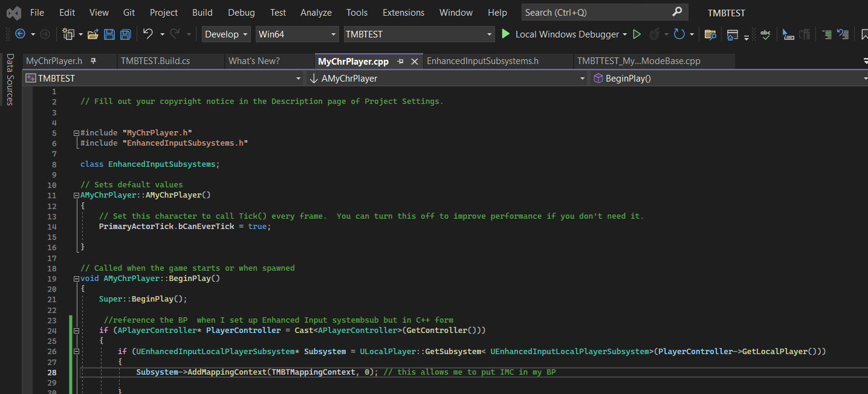The height and width of the screenshot is (394, 868).
Task: Open the Tools menu
Action: tap(357, 12)
